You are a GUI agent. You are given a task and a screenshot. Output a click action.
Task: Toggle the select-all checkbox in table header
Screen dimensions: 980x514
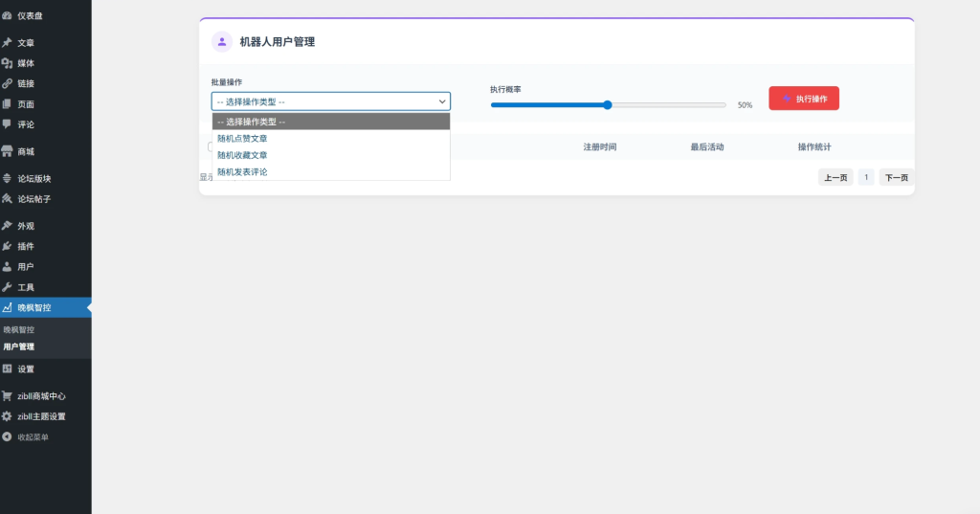click(x=210, y=147)
